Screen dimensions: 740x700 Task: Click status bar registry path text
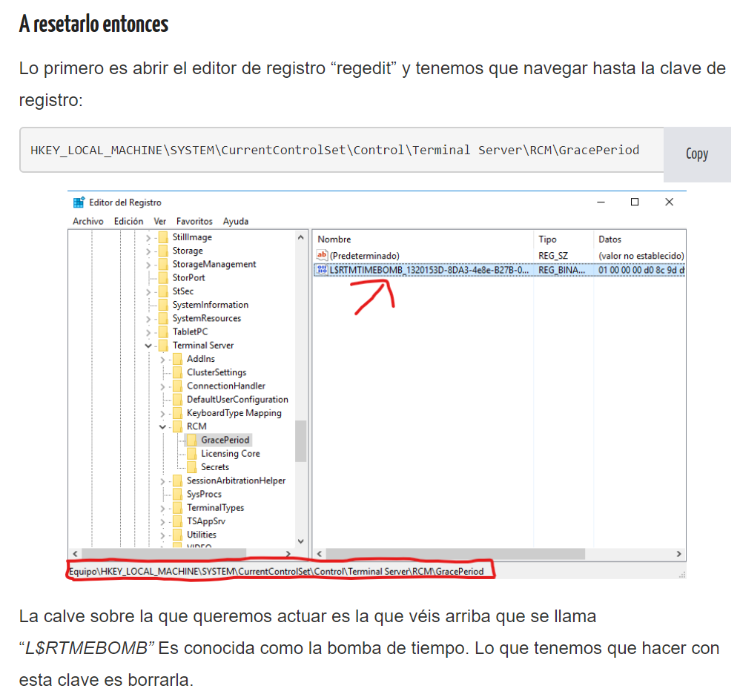(276, 571)
